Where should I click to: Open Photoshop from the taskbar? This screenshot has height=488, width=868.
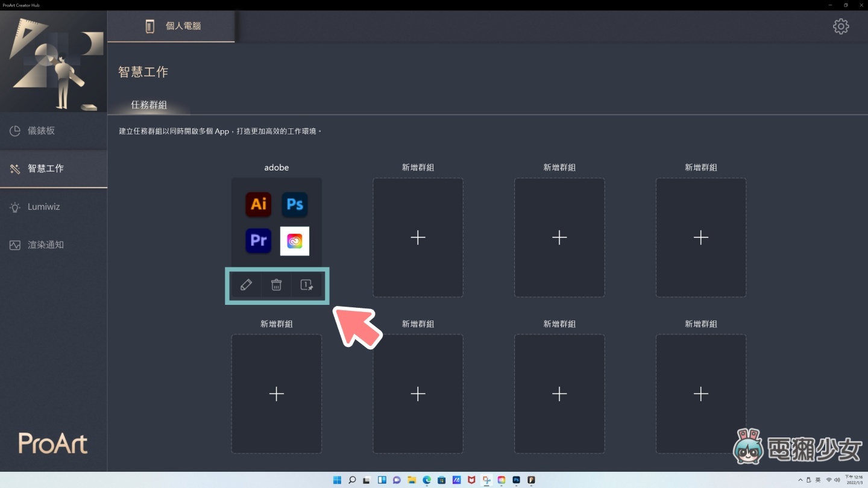click(x=516, y=480)
